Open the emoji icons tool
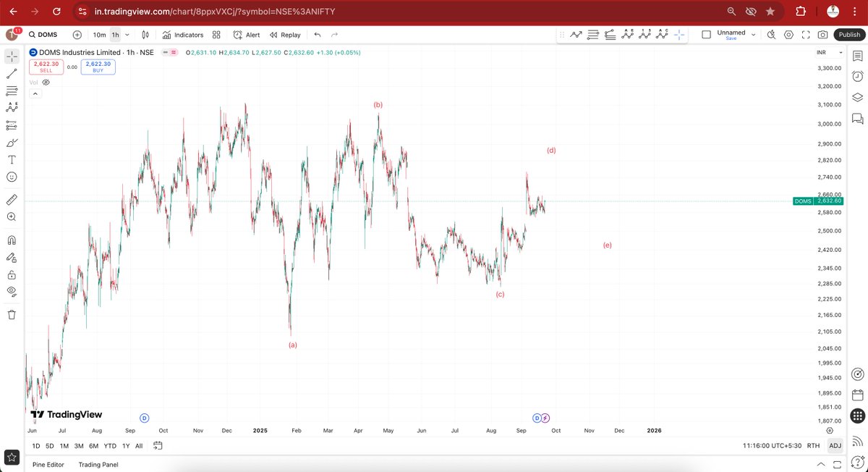Image resolution: width=868 pixels, height=472 pixels. tap(12, 177)
